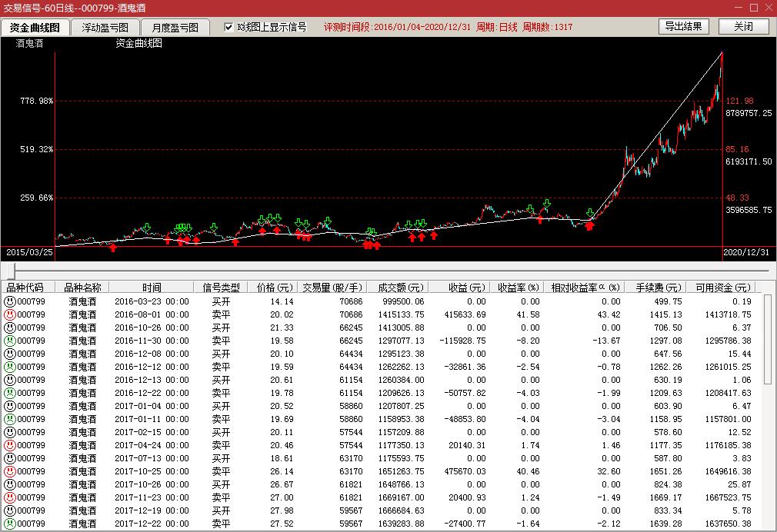Click the green status icon on the 2017-07-13 row

click(x=9, y=459)
